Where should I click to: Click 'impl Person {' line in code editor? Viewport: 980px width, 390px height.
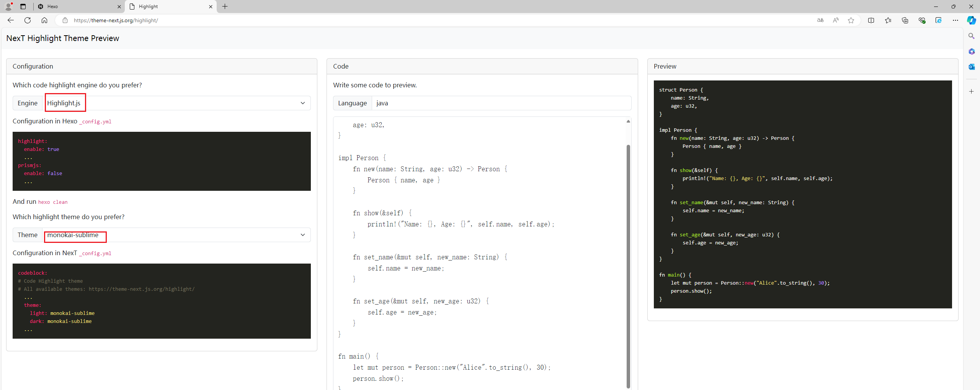pyautogui.click(x=362, y=158)
